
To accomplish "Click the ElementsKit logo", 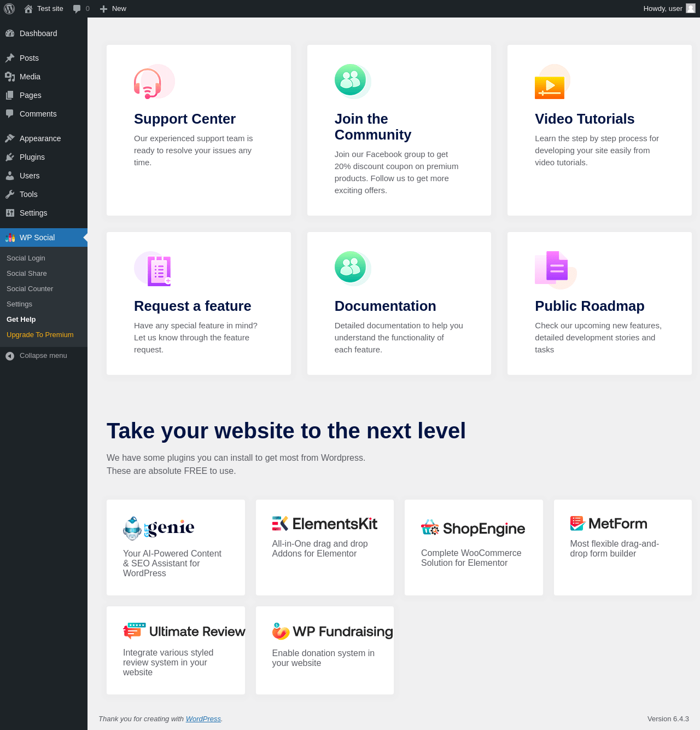I will (325, 524).
